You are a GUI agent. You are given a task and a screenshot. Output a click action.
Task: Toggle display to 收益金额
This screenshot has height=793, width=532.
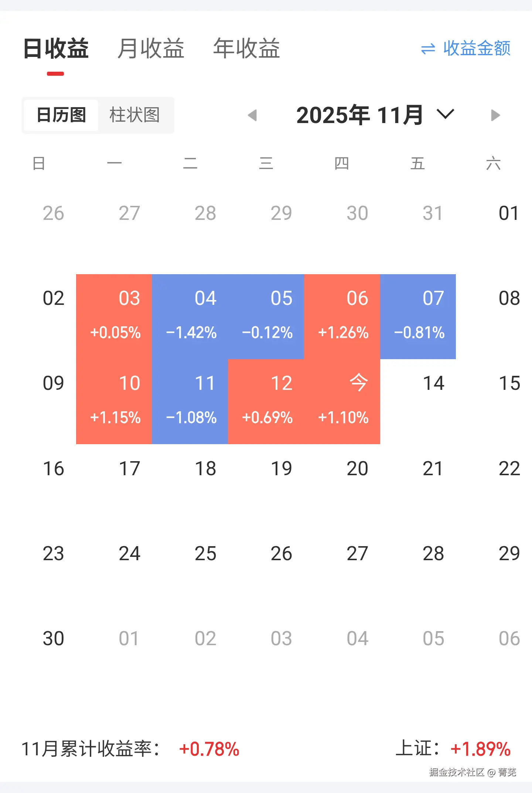[x=477, y=48]
